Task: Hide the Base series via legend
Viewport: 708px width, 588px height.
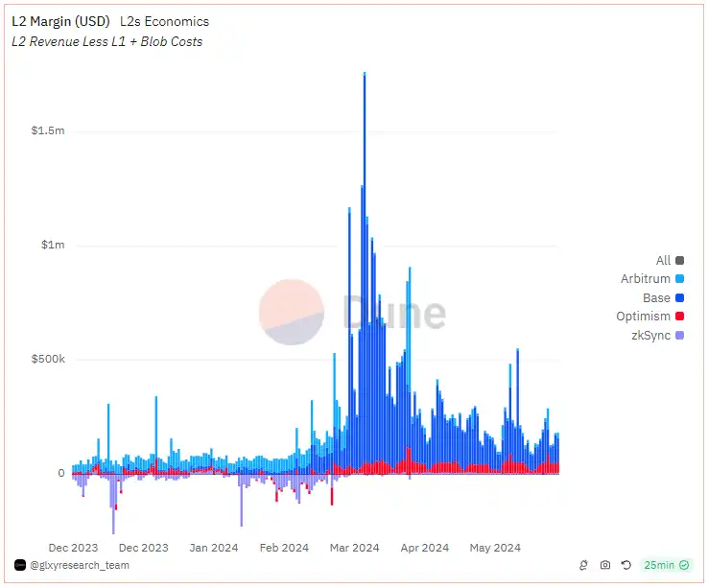Action: point(656,298)
